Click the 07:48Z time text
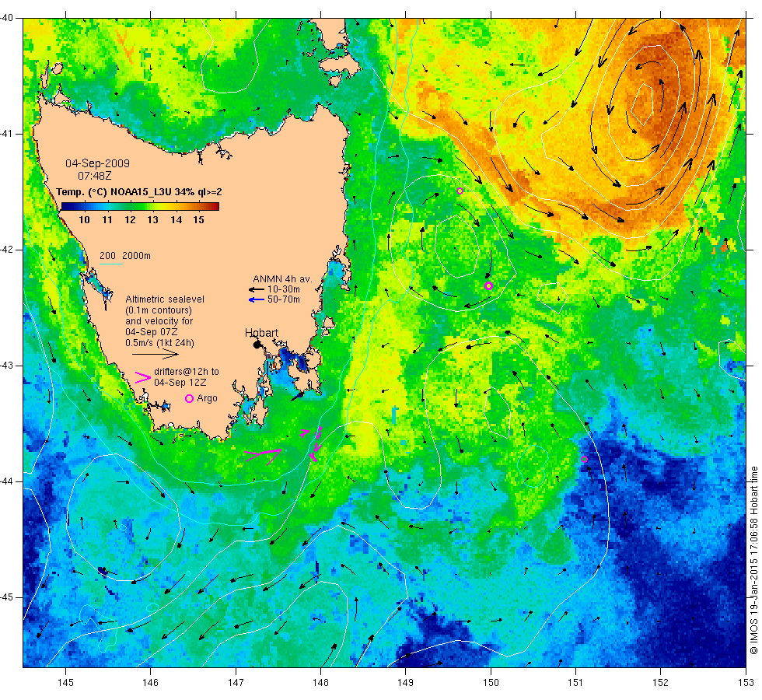The height and width of the screenshot is (700, 762). point(95,176)
